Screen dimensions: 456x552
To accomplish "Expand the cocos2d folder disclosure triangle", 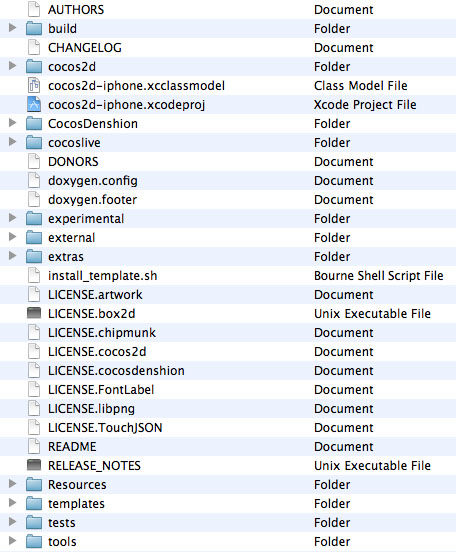I will (x=12, y=65).
